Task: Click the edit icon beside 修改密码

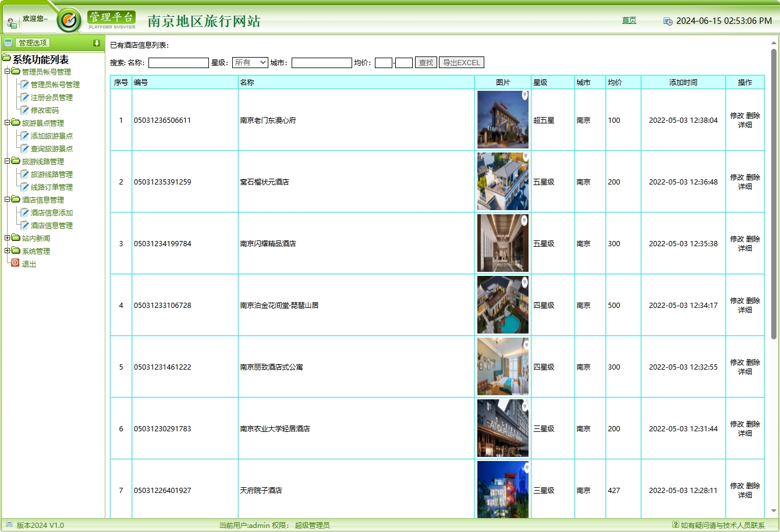Action: coord(24,110)
